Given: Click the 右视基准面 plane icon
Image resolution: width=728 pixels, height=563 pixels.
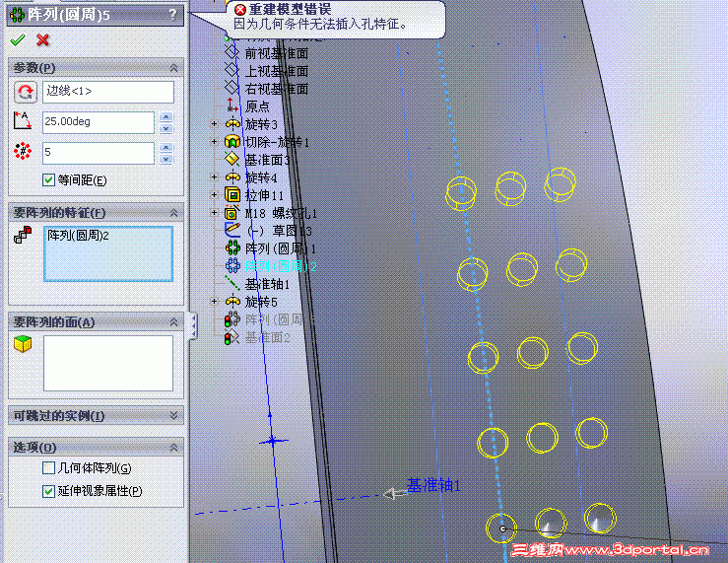Looking at the screenshot, I should coord(232,88).
